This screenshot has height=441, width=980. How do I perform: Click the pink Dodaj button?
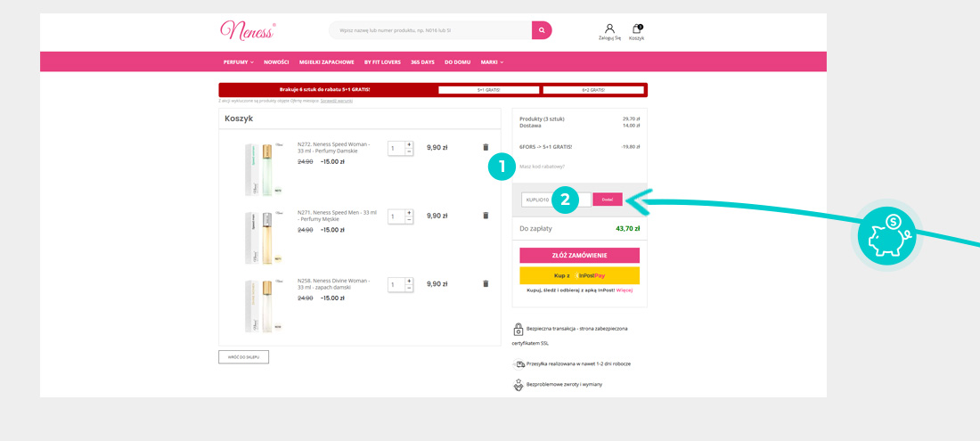(608, 200)
